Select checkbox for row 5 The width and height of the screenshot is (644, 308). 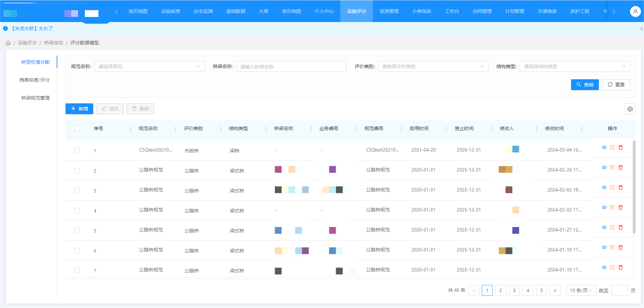tap(77, 231)
